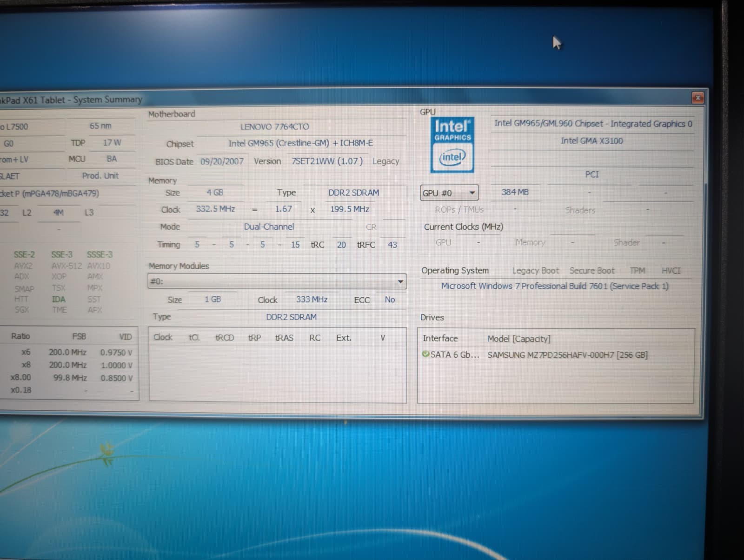Click the MCU BA value

point(112,159)
